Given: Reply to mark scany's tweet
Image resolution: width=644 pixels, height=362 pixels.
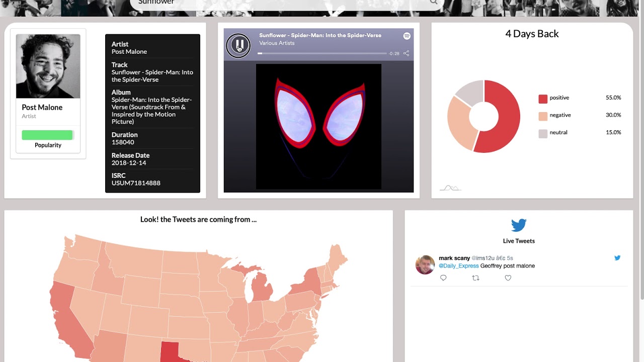Looking at the screenshot, I should click(x=443, y=278).
